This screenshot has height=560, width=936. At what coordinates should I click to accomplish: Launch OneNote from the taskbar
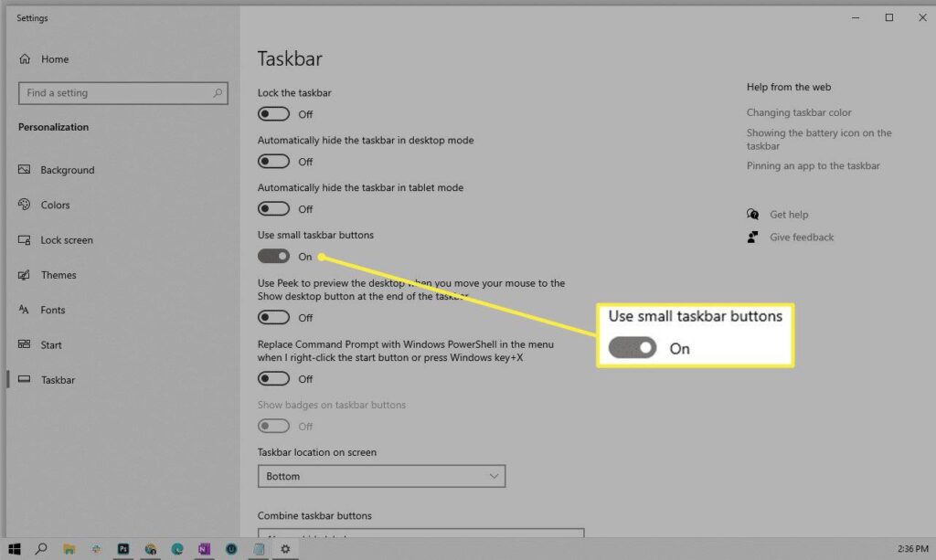(x=204, y=549)
